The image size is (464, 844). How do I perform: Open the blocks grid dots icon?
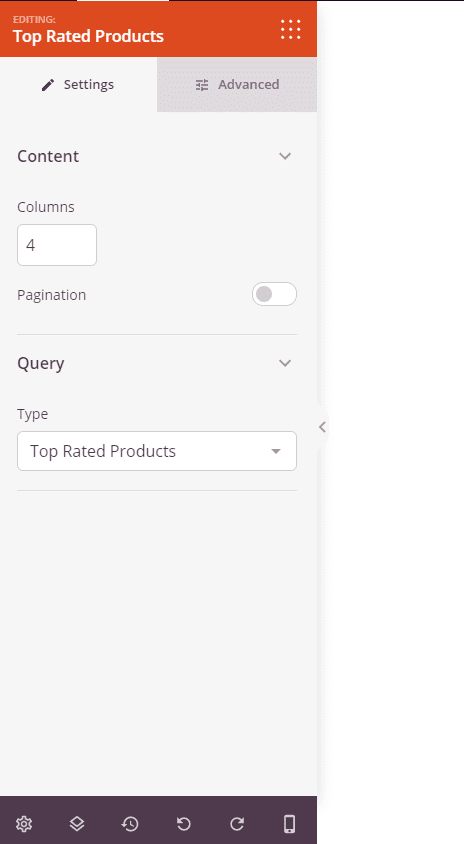tap(291, 29)
